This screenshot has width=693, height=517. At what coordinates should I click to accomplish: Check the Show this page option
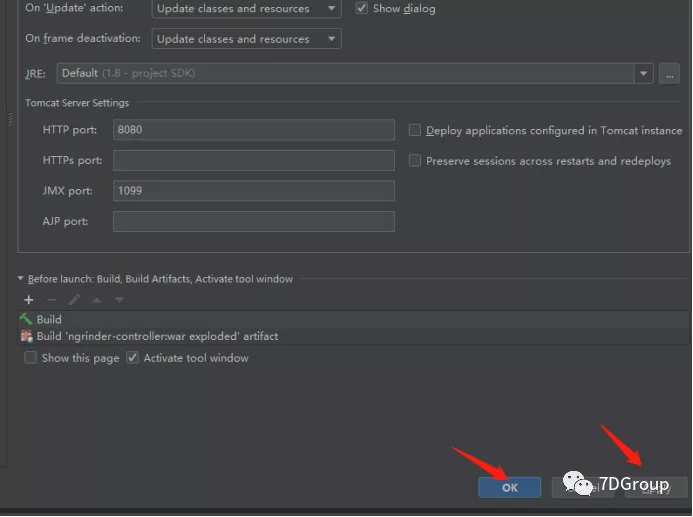tap(30, 357)
